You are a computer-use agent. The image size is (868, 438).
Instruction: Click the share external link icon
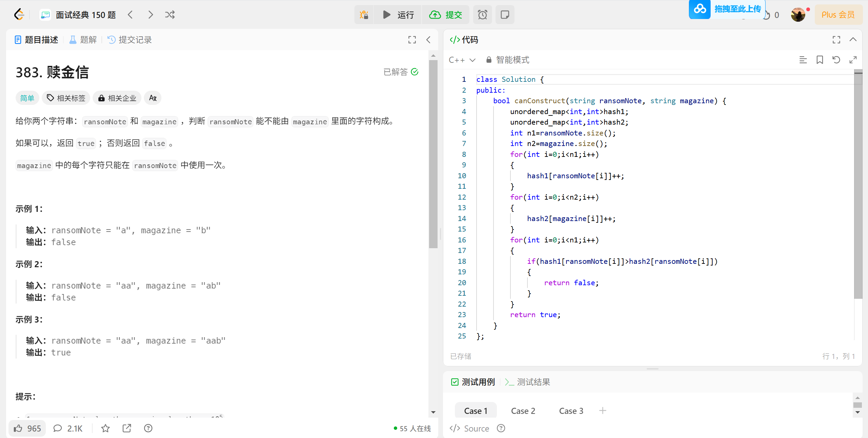[x=127, y=428]
